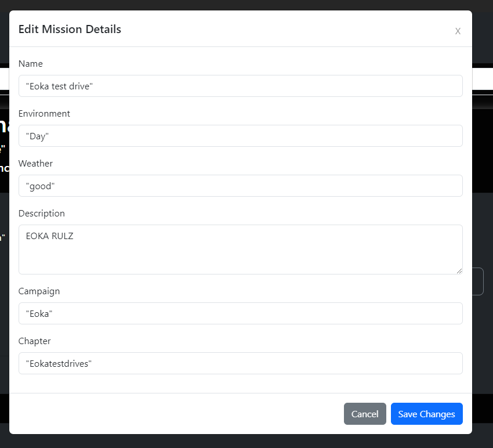Screen dimensions: 493x448
Task: Click the dialog footer area beside the buttons
Action: point(174,414)
